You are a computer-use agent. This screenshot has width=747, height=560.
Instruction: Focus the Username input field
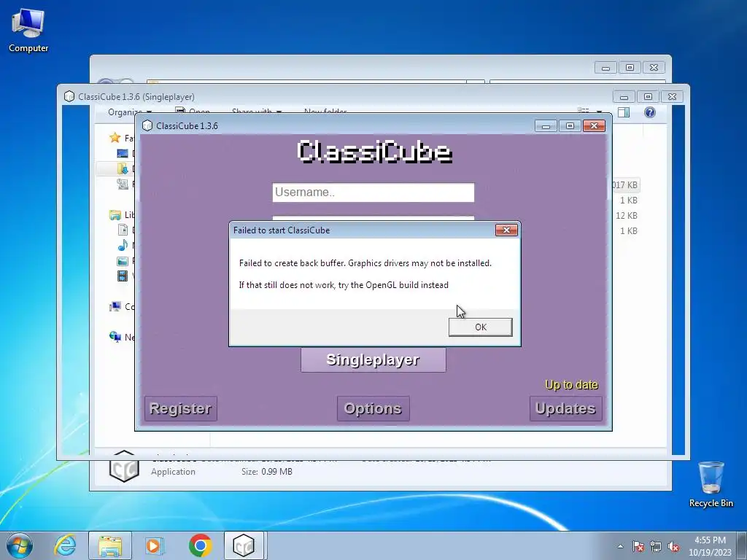(x=373, y=192)
